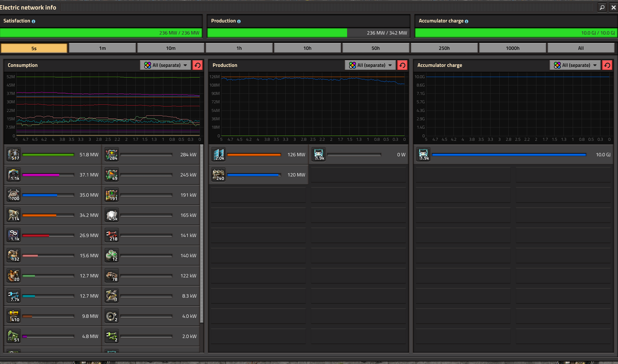This screenshot has height=364, width=618.
Task: Click the pump icon showing 78
Action: click(112, 276)
